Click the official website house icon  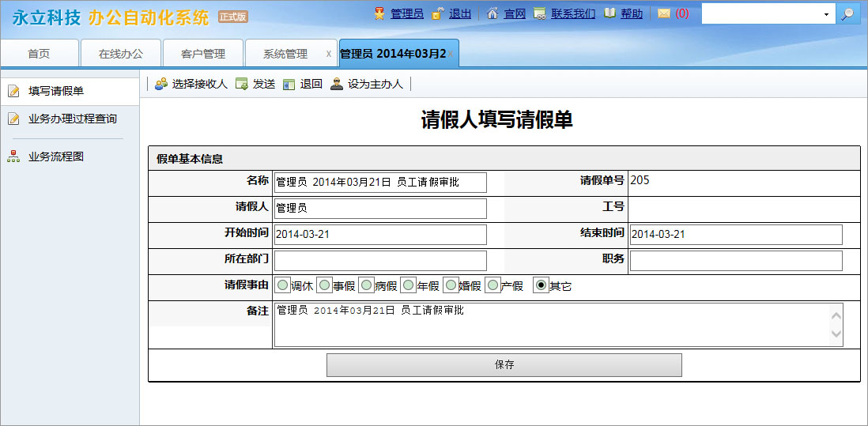(492, 14)
